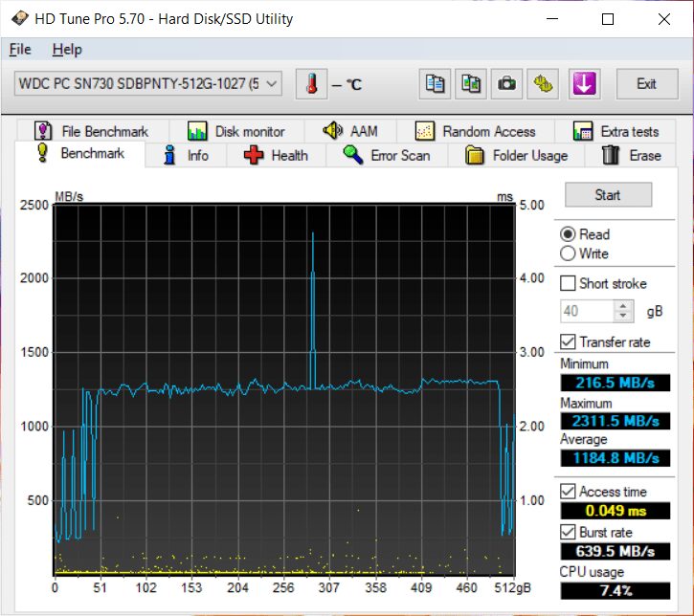Image resolution: width=694 pixels, height=616 pixels.
Task: Disable the Burst rate checkbox
Action: point(569,532)
